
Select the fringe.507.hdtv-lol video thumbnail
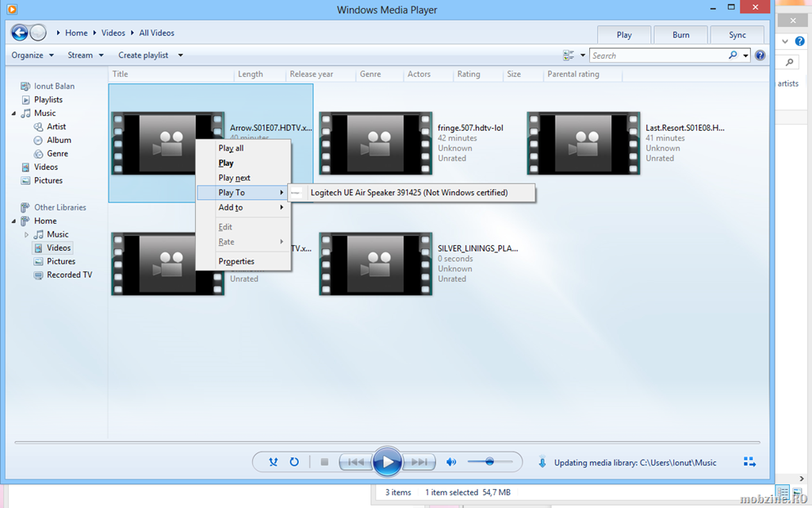tap(375, 143)
